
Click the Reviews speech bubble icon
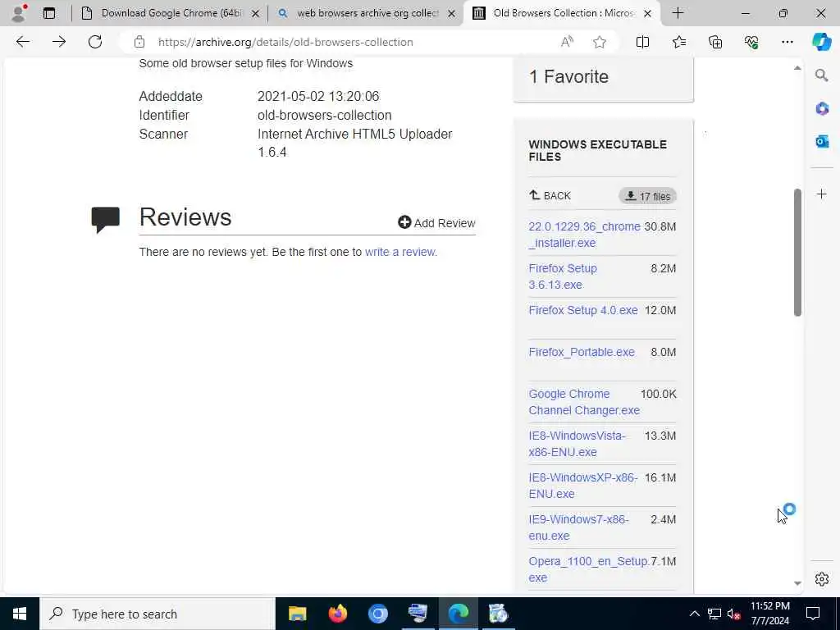tap(106, 220)
